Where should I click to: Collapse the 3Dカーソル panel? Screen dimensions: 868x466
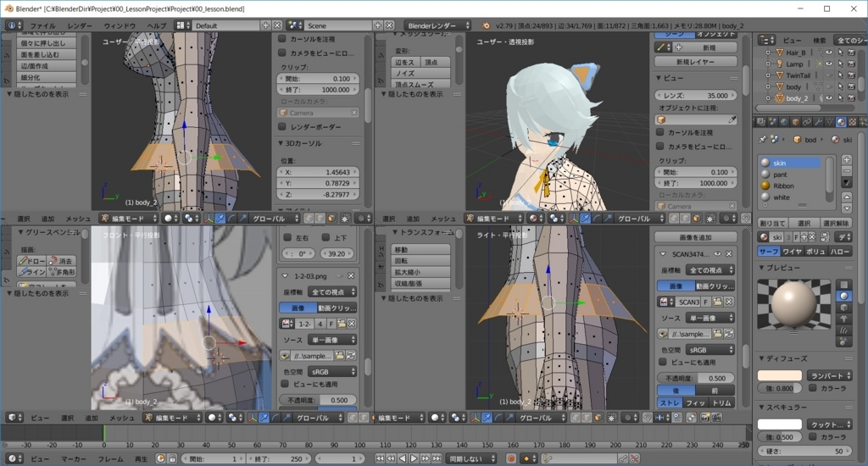click(281, 143)
